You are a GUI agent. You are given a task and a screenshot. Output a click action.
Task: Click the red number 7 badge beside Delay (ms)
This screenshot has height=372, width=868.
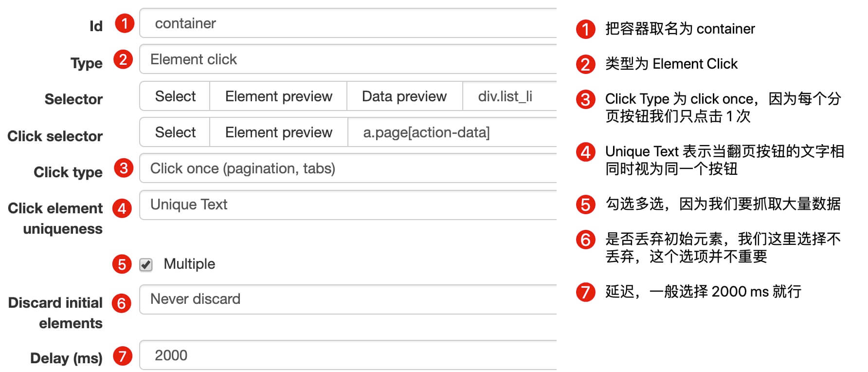click(123, 356)
